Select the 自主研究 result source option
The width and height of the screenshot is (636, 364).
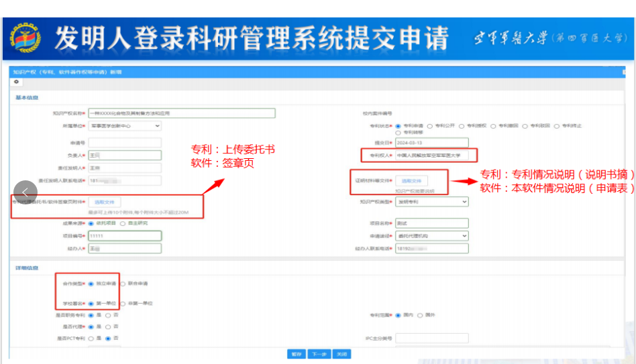pos(123,223)
